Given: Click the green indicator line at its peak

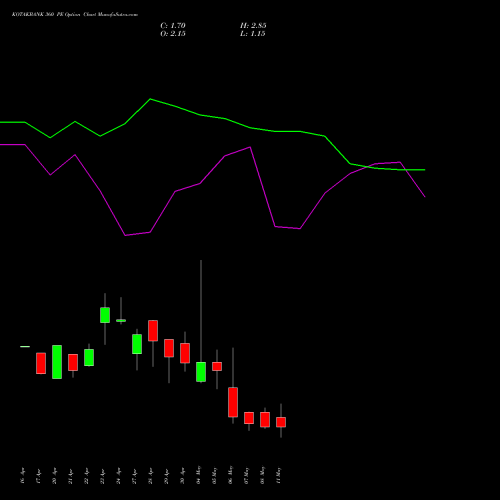Looking at the screenshot, I should point(150,99).
